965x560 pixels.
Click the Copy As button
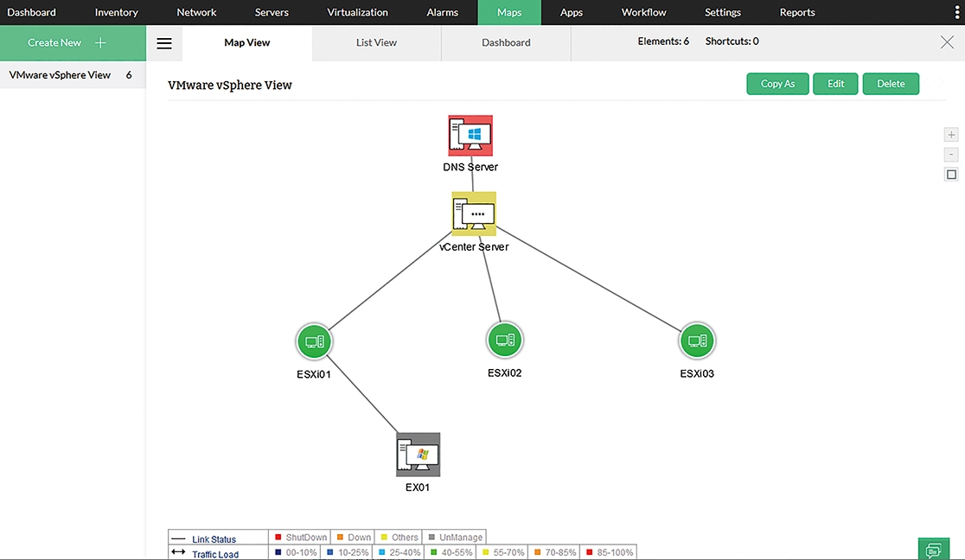[x=778, y=84]
